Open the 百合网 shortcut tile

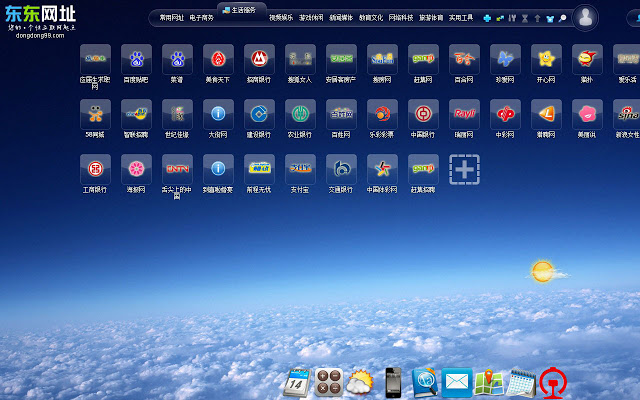464,60
